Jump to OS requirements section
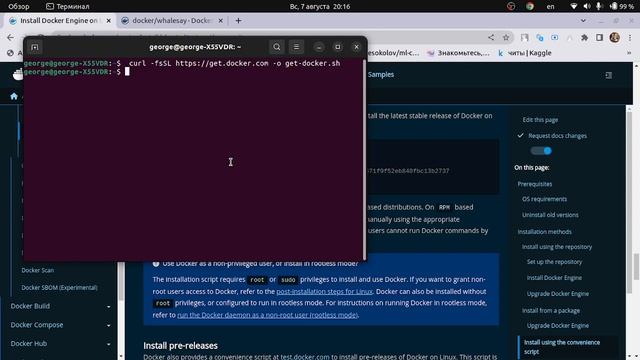The image size is (640, 360). point(544,199)
